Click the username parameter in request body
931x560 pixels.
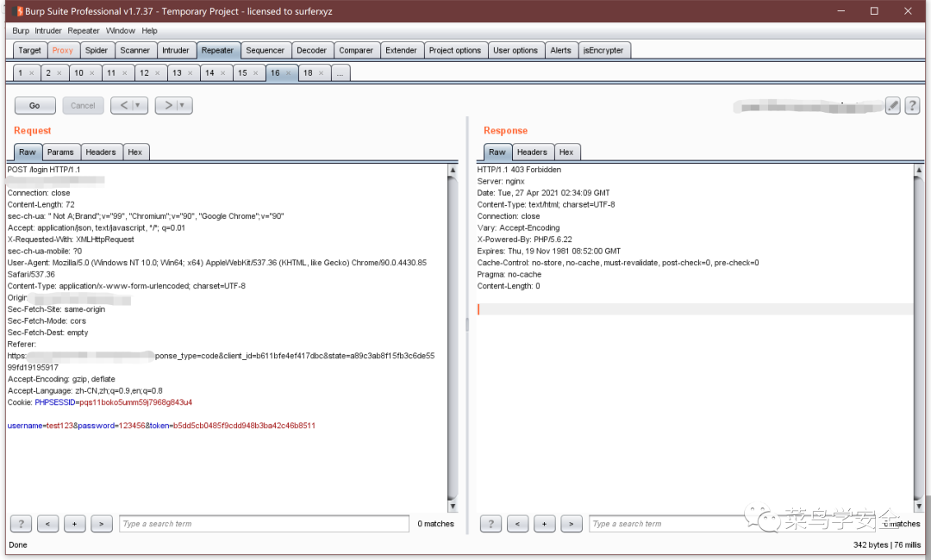[25, 426]
